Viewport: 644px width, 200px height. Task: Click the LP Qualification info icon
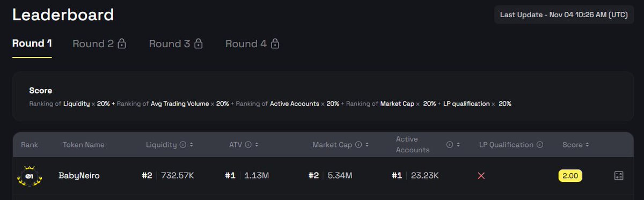[540, 145]
